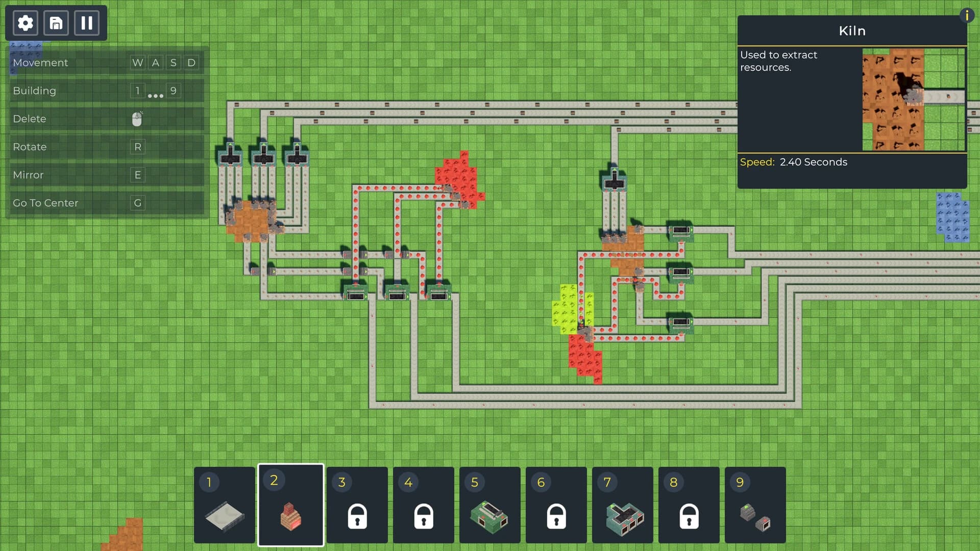Pause the simulation
This screenshot has width=980, height=551.
point(87,22)
